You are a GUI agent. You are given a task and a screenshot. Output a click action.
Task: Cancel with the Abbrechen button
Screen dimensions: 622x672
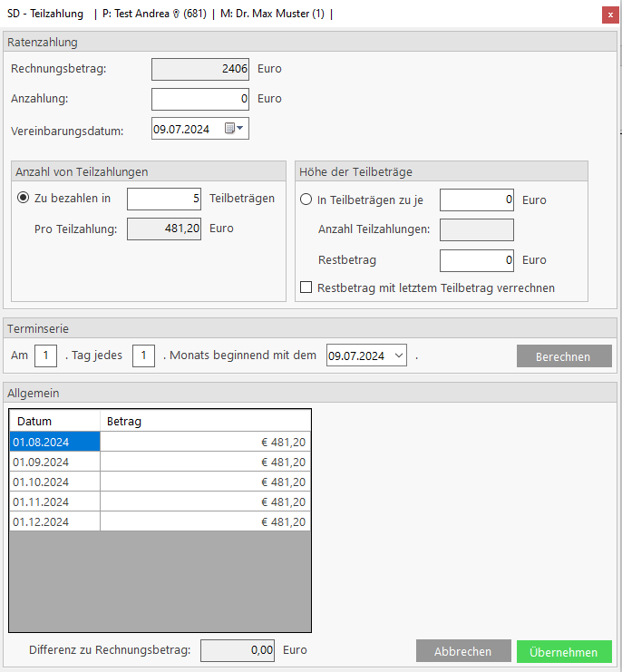(462, 651)
